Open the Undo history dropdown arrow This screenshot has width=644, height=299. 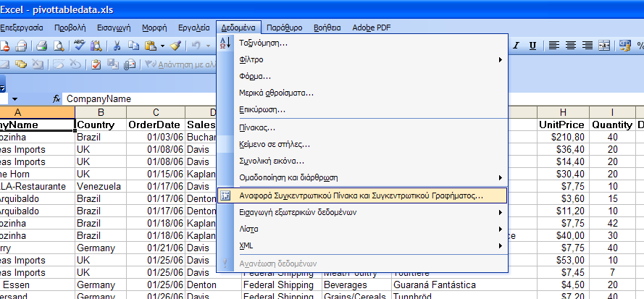coord(208,46)
